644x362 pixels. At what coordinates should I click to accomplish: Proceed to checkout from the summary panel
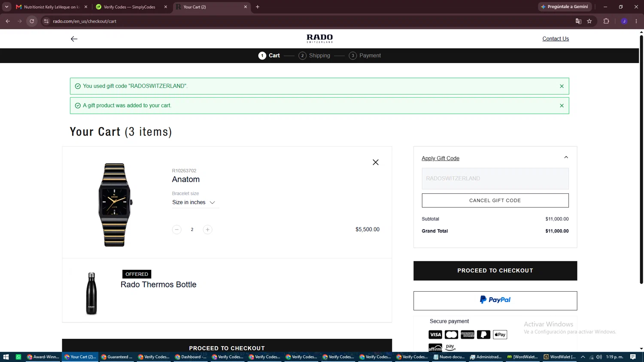click(x=495, y=271)
